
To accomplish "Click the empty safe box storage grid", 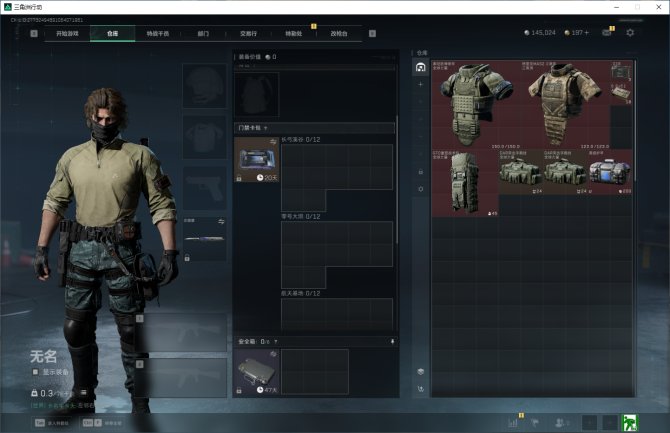I will pyautogui.click(x=315, y=371).
